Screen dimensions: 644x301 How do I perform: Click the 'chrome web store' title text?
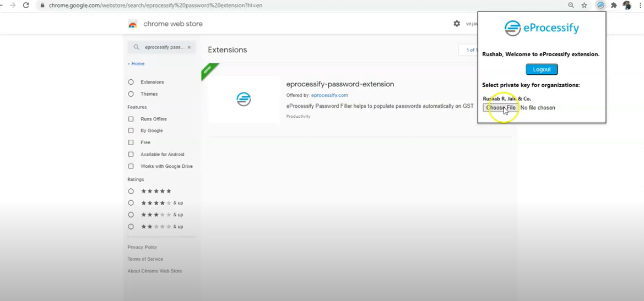pos(173,24)
